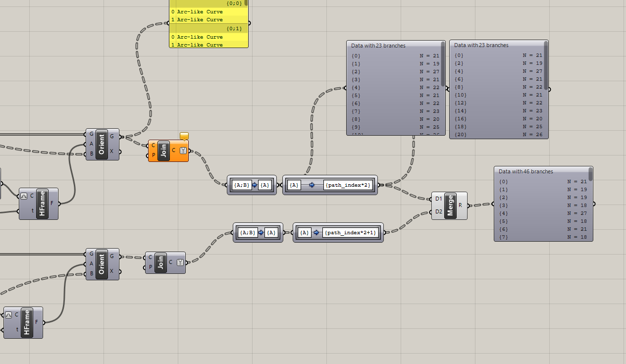Select the {path_index*2} Path Mapper
Image resolution: width=626 pixels, height=364 pixels.
click(330, 185)
